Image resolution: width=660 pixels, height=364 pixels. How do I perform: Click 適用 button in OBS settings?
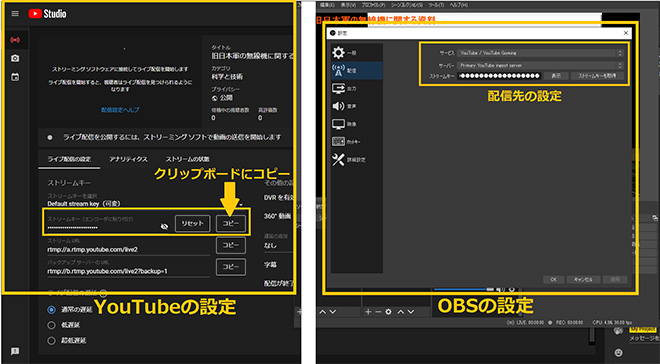(615, 279)
